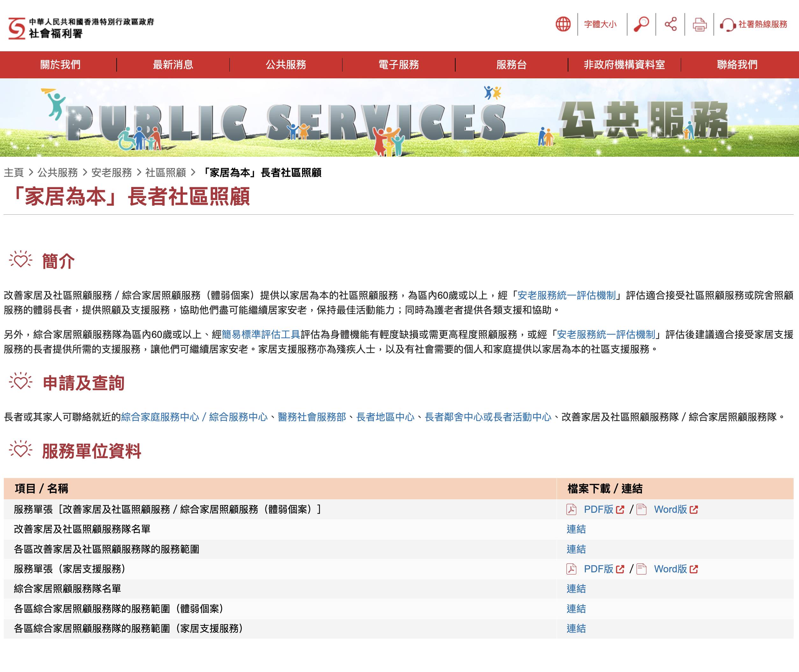The image size is (799, 672).
Task: Click the globe language icon
Action: point(563,24)
